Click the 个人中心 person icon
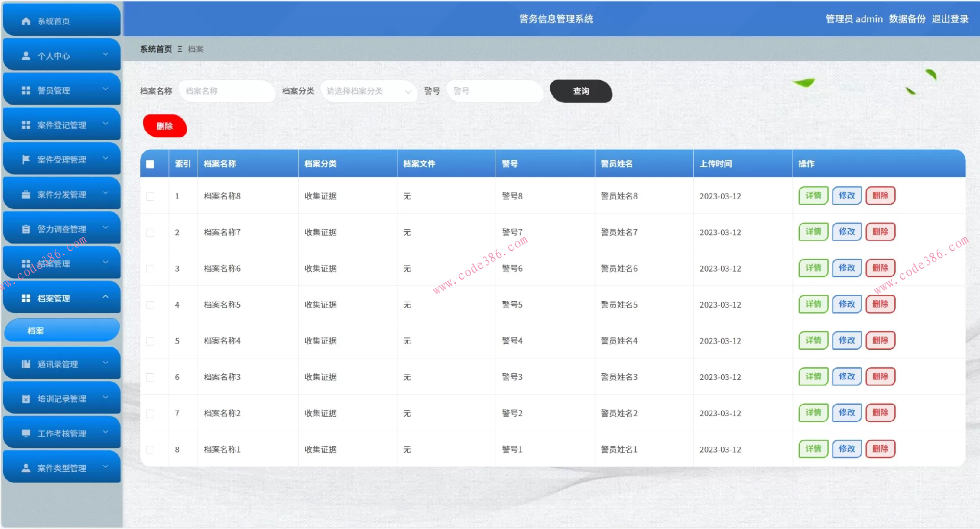980x529 pixels. [25, 55]
